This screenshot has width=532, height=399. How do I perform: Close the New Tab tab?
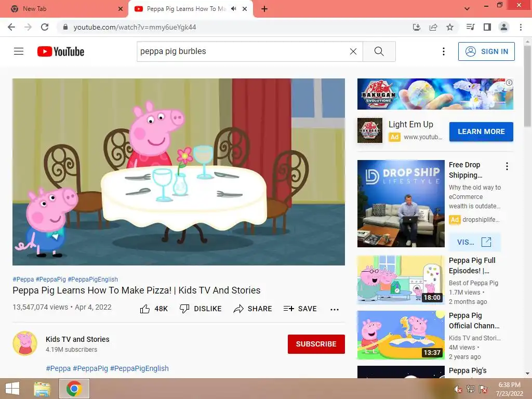tap(121, 9)
